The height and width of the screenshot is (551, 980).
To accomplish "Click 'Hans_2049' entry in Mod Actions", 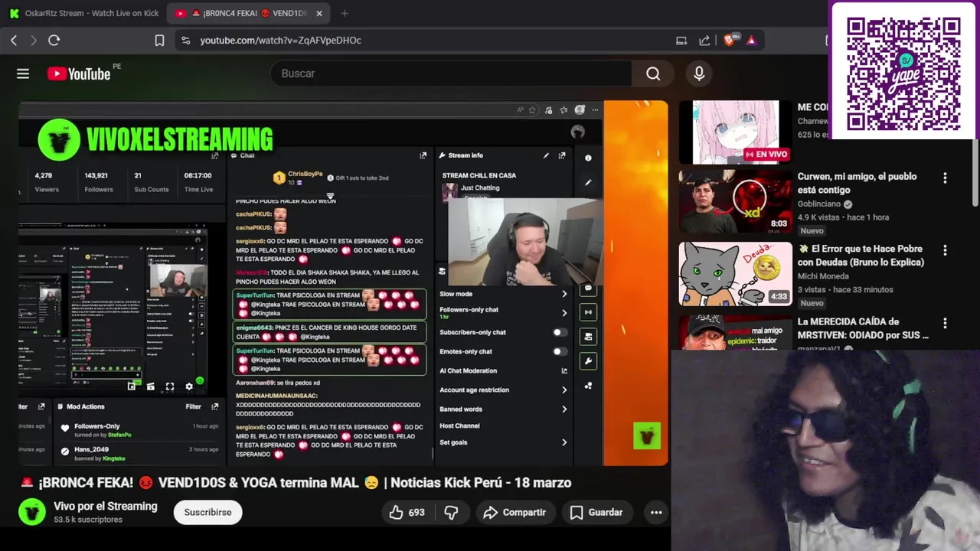I will click(91, 449).
